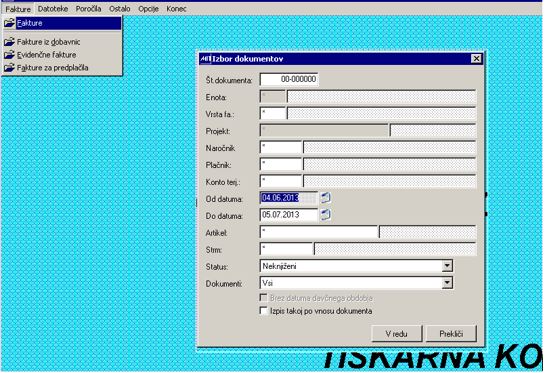Open the Poročila menu
Screen dimensions: 550x373
tap(88, 9)
